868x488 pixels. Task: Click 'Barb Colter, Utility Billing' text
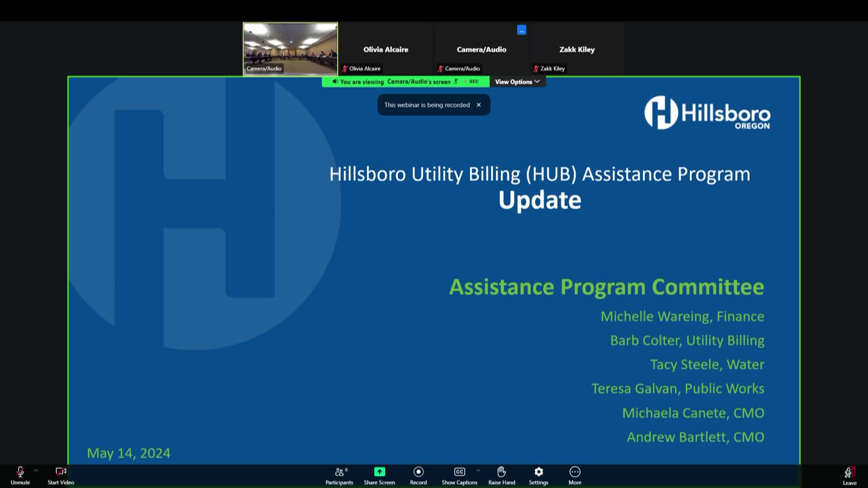pos(687,340)
